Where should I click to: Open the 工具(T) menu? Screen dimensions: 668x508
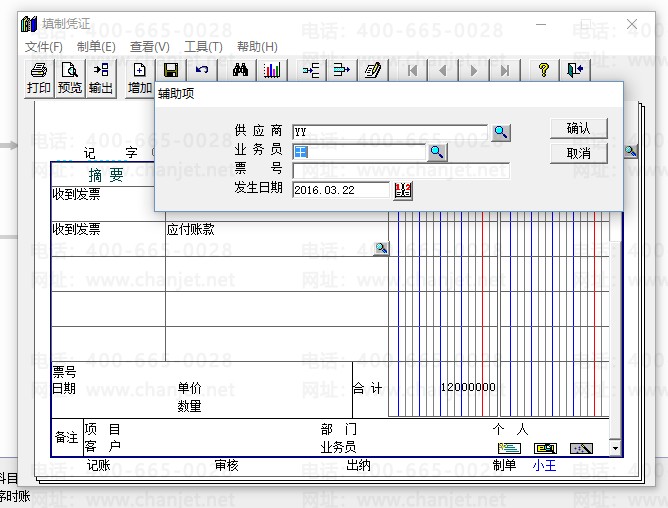pos(203,46)
